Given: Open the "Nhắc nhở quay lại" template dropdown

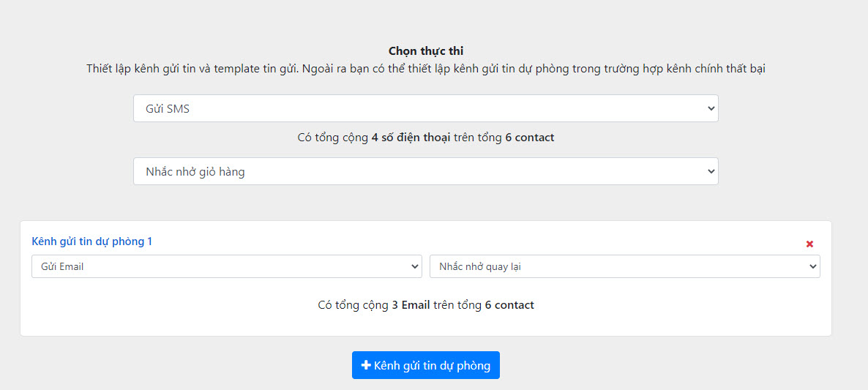Looking at the screenshot, I should click(x=624, y=266).
